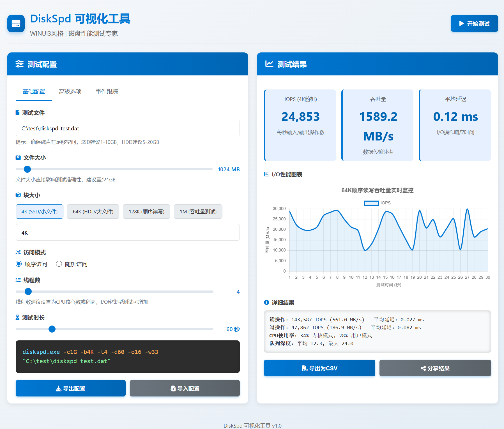Choose the 128K (顺序读写) block size

(x=146, y=211)
